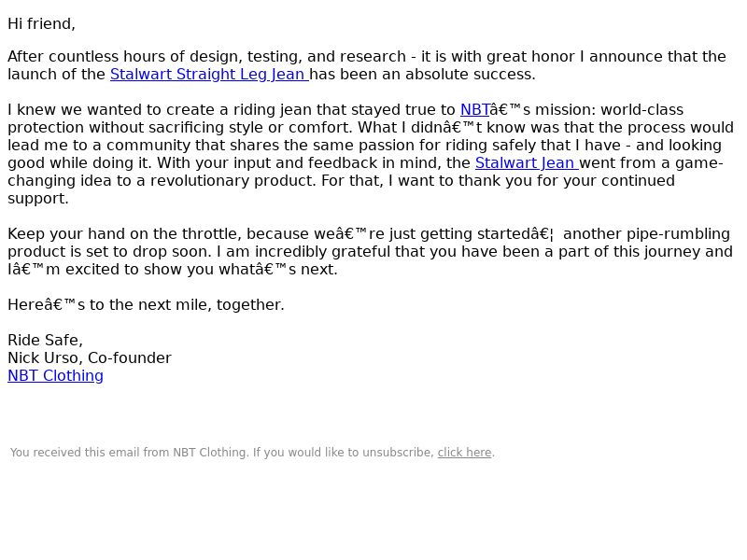Click 'has been an absolute success' text
747x560 pixels.
(x=422, y=75)
